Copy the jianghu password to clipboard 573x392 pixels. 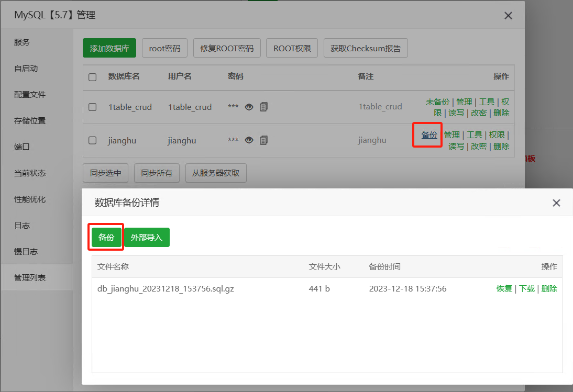pyautogui.click(x=263, y=140)
